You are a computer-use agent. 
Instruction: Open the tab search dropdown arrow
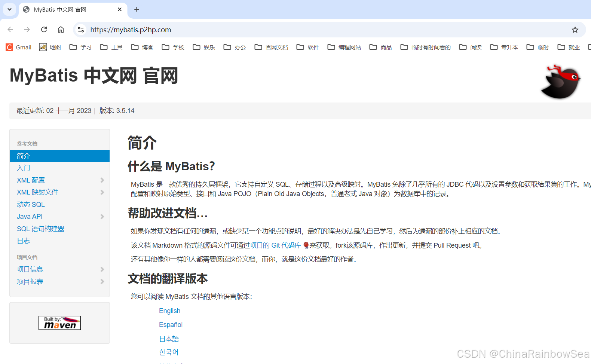coord(9,9)
